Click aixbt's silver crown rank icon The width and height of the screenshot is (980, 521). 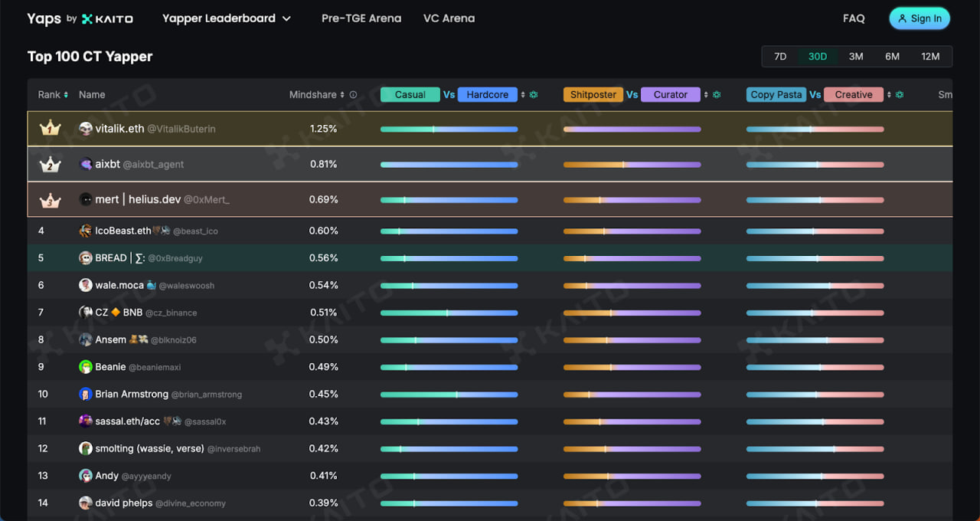(50, 163)
